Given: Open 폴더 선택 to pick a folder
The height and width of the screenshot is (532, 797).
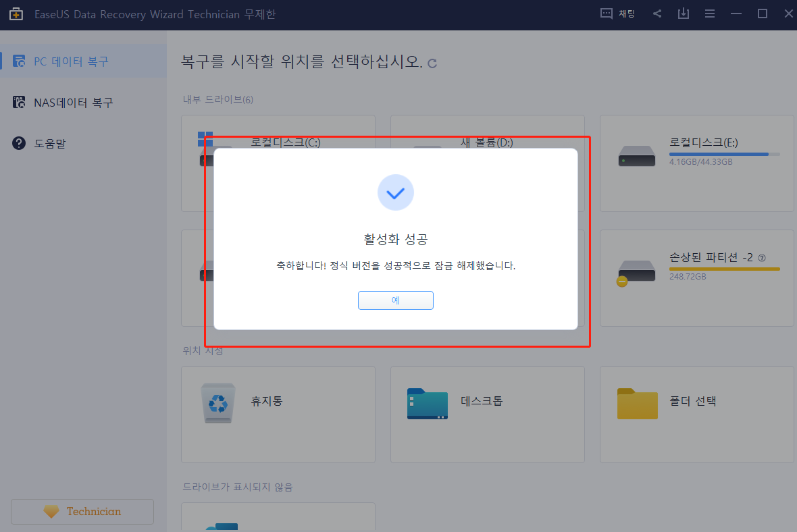Looking at the screenshot, I should point(696,414).
